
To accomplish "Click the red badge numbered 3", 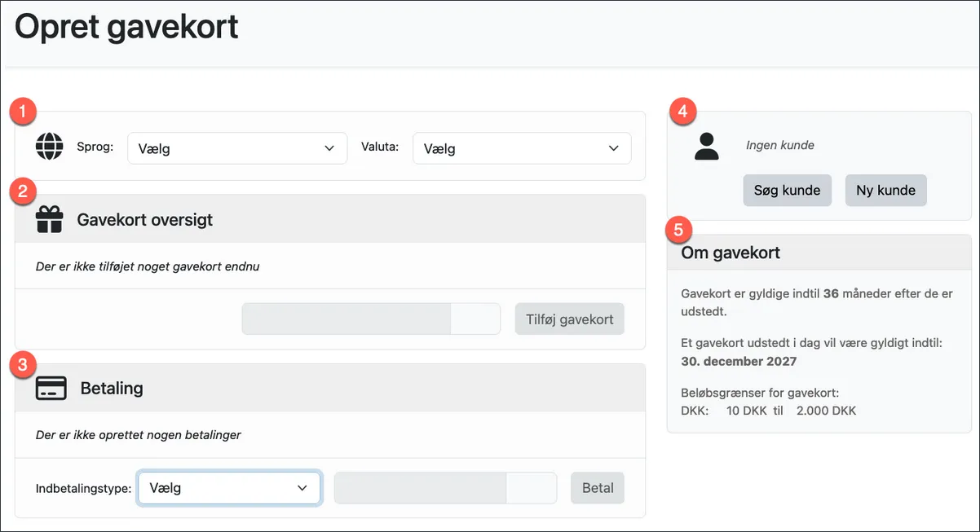I will click(x=22, y=365).
